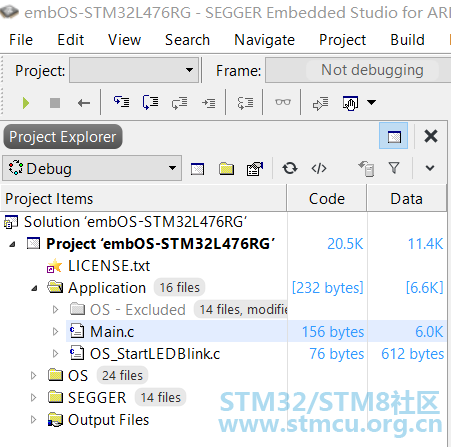Viewport: 451px width, 447px height.
Task: Click the Output Files folder icon
Action: (55, 420)
